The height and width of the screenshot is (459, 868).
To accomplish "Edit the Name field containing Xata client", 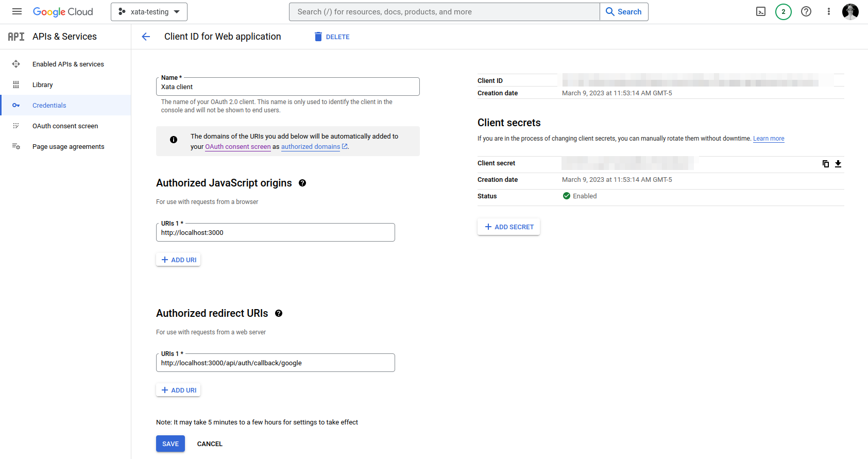I will tap(288, 87).
